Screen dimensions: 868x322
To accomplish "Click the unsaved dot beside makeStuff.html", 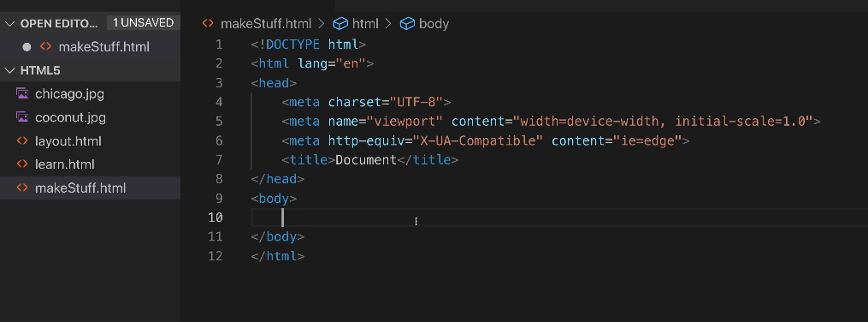I will coord(26,47).
